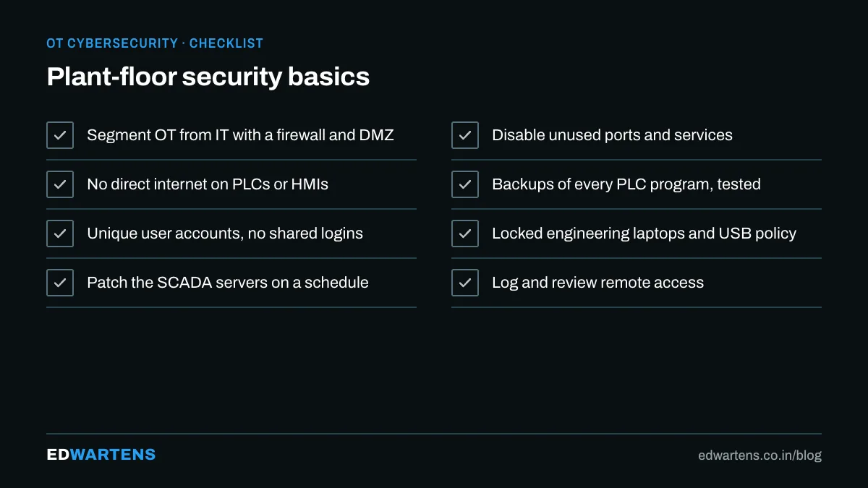Toggle Disable unused ports checkbox

(x=465, y=135)
